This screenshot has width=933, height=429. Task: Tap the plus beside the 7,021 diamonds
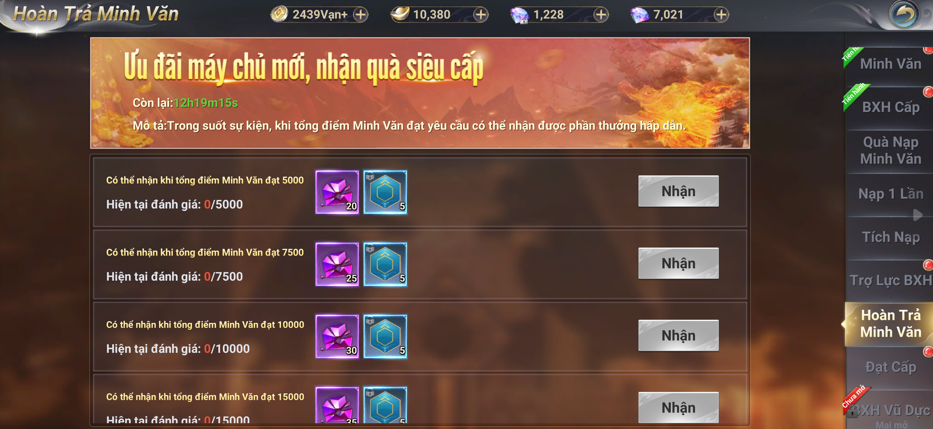click(x=721, y=15)
